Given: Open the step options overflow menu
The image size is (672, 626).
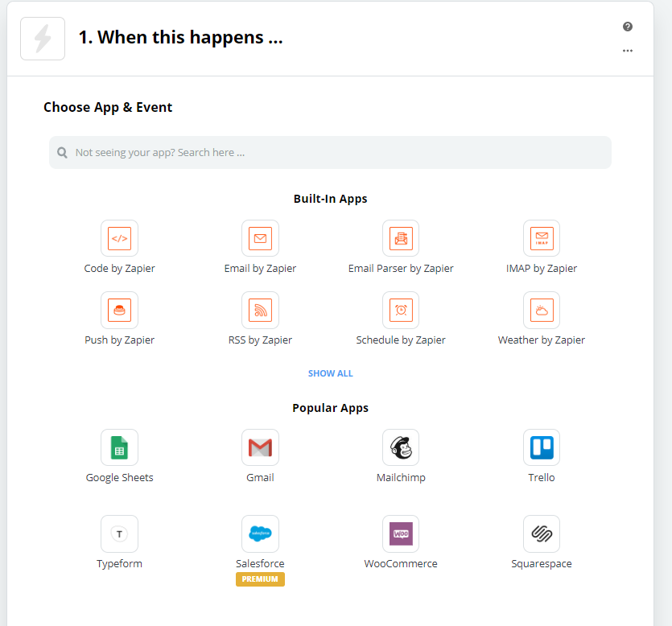Looking at the screenshot, I should click(627, 51).
